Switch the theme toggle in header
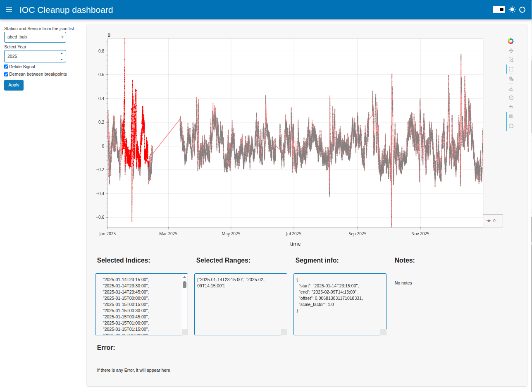Screen dimensions: 532x392 click(x=499, y=10)
